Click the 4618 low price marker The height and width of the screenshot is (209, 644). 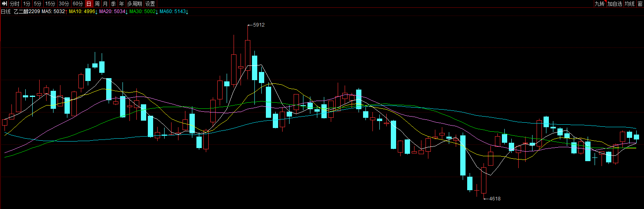(495, 199)
